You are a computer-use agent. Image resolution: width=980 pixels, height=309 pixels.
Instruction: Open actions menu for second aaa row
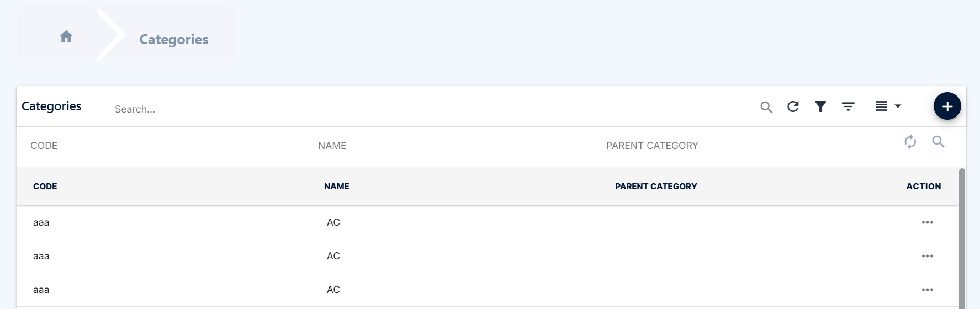928,256
